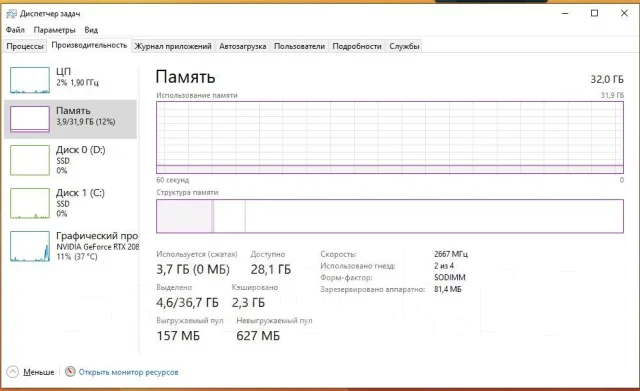Click the Task Manager title bar icon
Screen dimensions: 640x391
[x=11, y=13]
